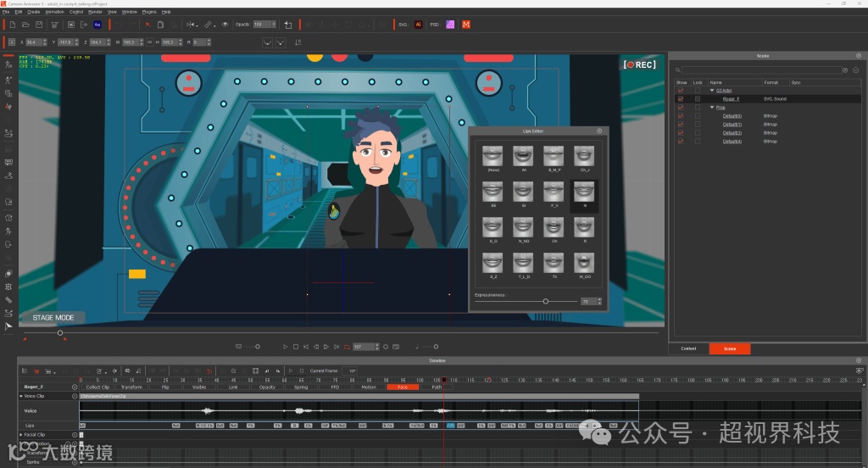Open the Render menu
The width and height of the screenshot is (868, 468).
(95, 12)
